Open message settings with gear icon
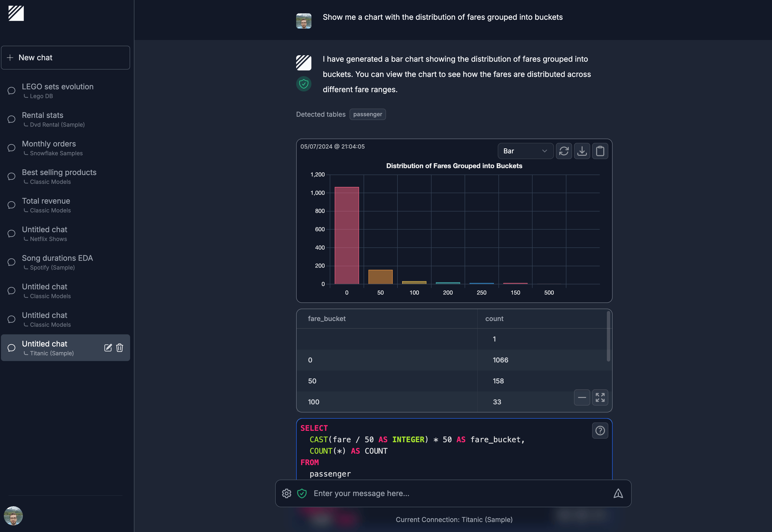 (x=286, y=493)
